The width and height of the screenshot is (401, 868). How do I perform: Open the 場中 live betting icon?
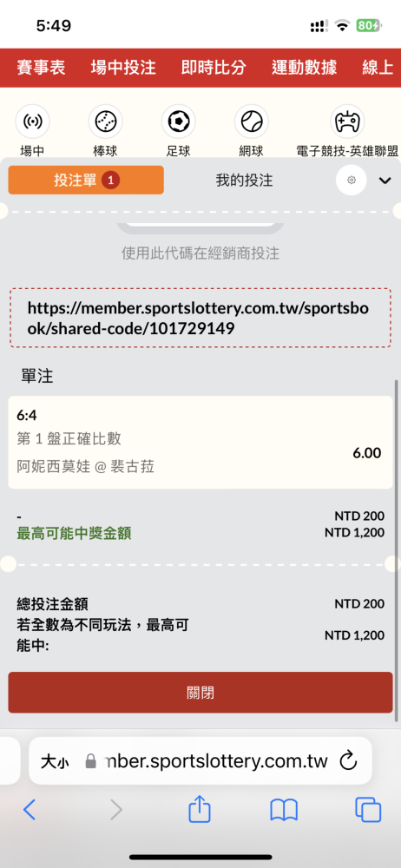[x=32, y=121]
